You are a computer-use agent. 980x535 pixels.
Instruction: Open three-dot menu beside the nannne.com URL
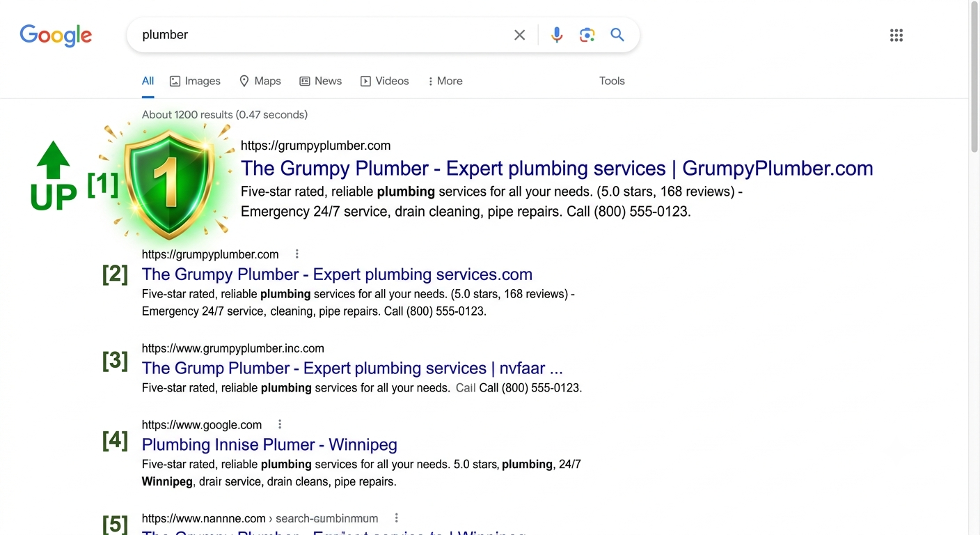click(396, 518)
